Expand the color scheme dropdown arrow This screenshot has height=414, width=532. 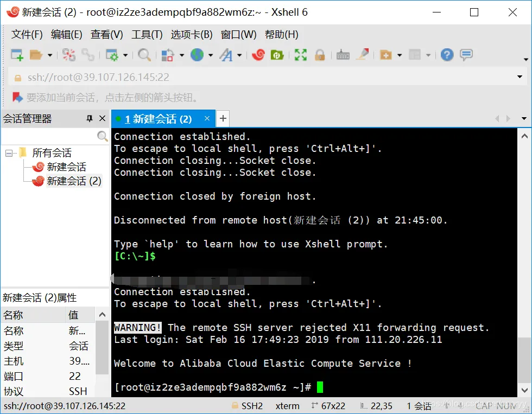click(x=181, y=55)
